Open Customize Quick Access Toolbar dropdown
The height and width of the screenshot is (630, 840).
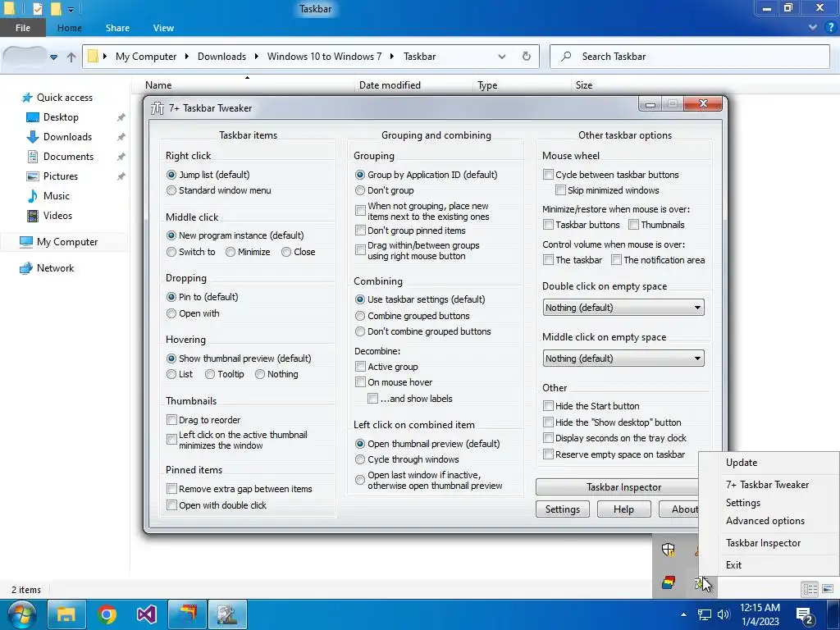71,9
